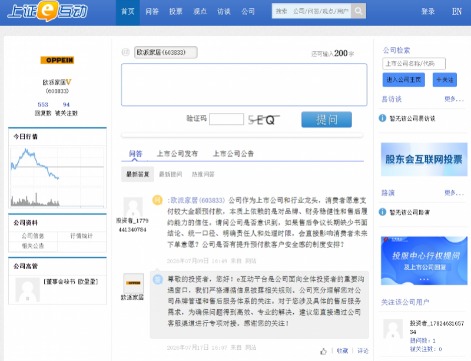Open the investor avatar of the question
Viewport: 471px width, 361px height.
pyautogui.click(x=133, y=207)
